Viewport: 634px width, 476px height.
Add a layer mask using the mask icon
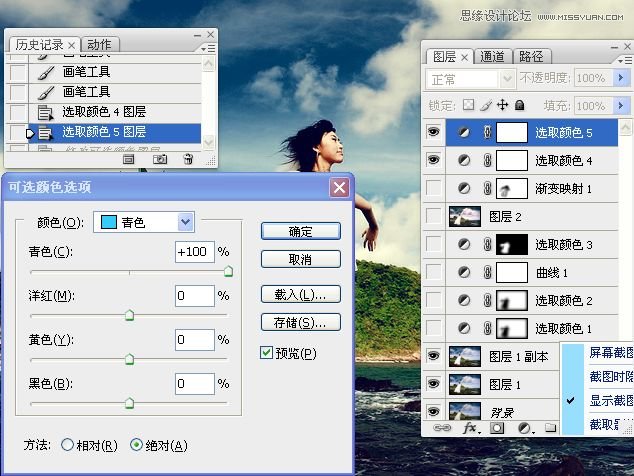(497, 428)
